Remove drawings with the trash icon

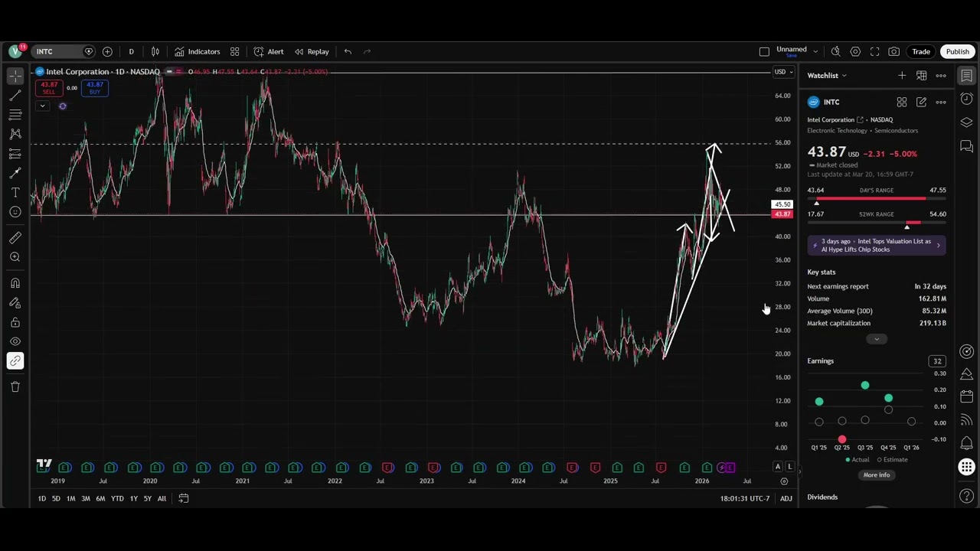(x=15, y=386)
